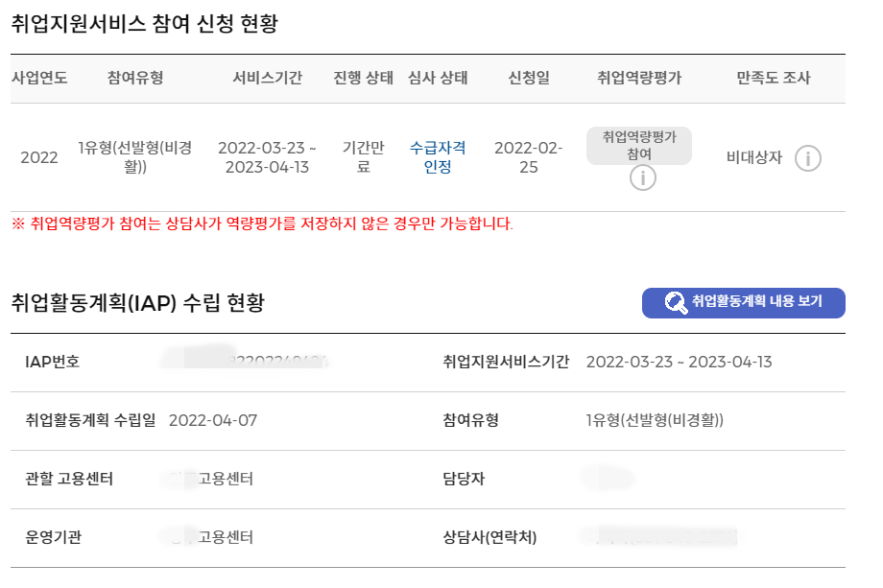Click the IAP번호 label
Viewport: 883px width, 588px height.
[x=53, y=362]
